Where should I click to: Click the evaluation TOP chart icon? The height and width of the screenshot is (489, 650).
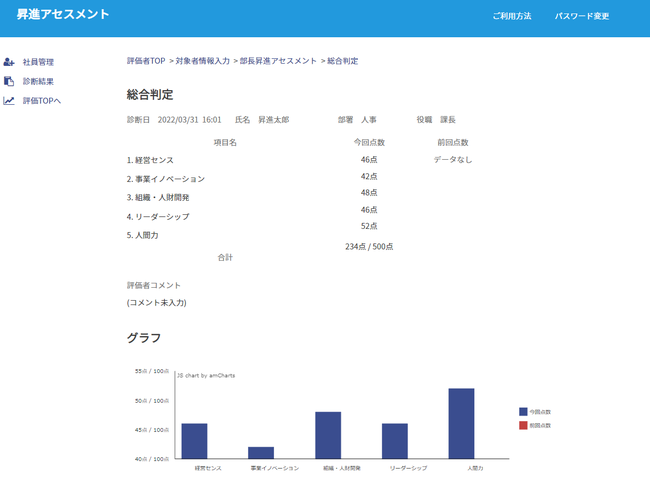tap(9, 100)
